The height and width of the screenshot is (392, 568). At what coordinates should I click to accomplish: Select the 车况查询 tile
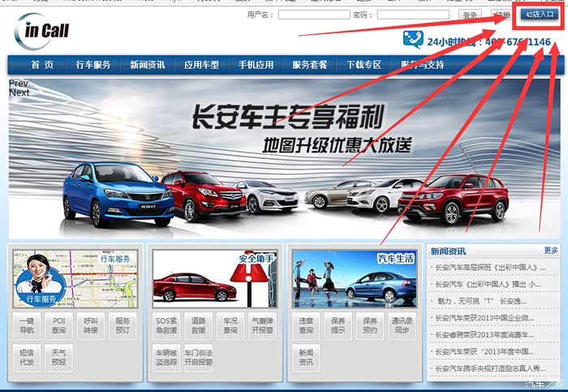click(230, 325)
